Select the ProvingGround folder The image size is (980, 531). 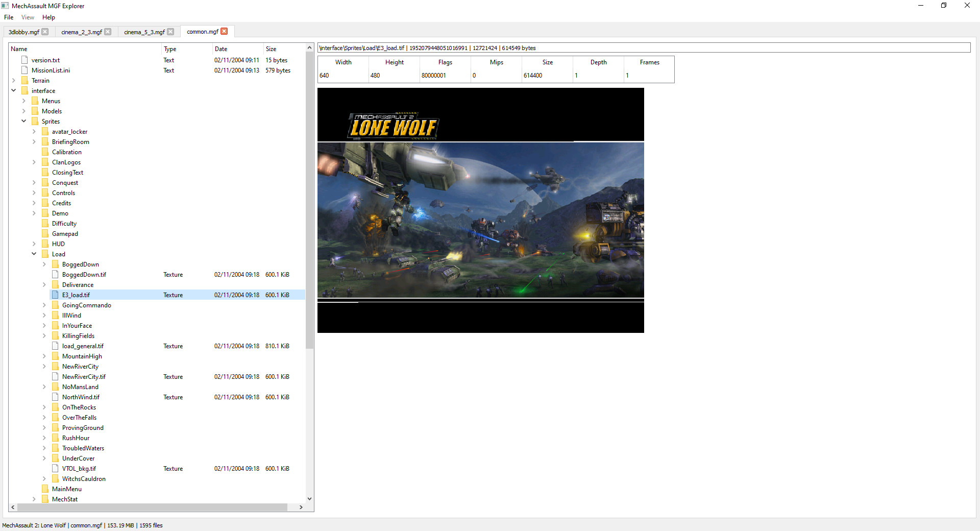83,428
